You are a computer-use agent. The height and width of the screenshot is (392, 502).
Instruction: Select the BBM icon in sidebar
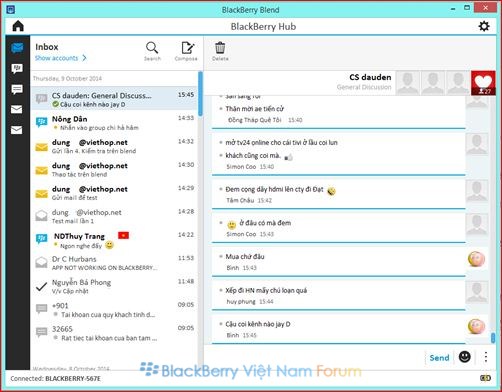(17, 69)
